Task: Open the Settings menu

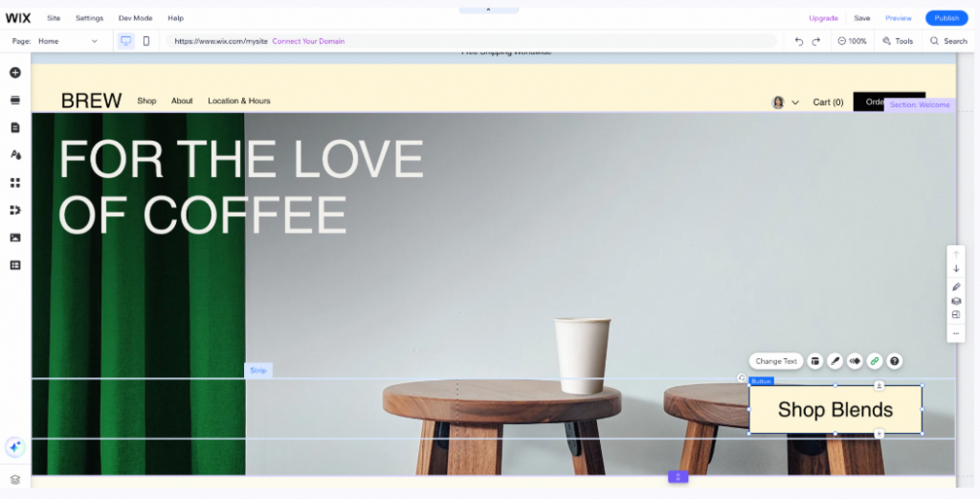Action: (x=89, y=18)
